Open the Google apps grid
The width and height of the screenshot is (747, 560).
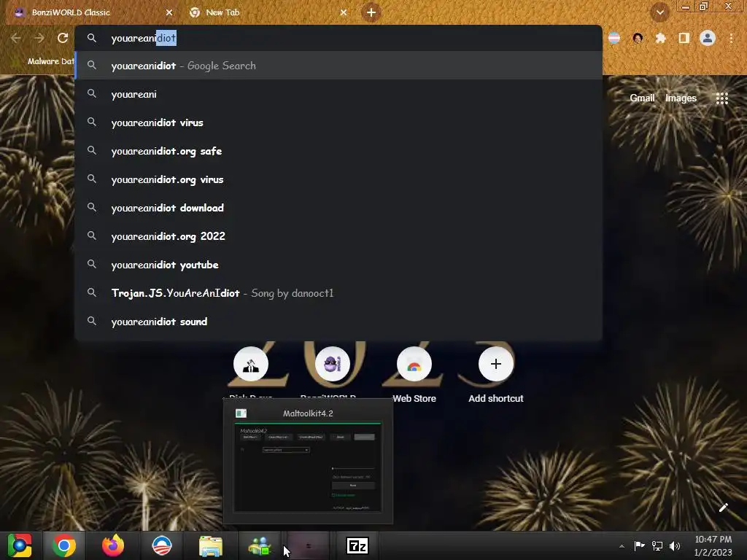(x=721, y=98)
